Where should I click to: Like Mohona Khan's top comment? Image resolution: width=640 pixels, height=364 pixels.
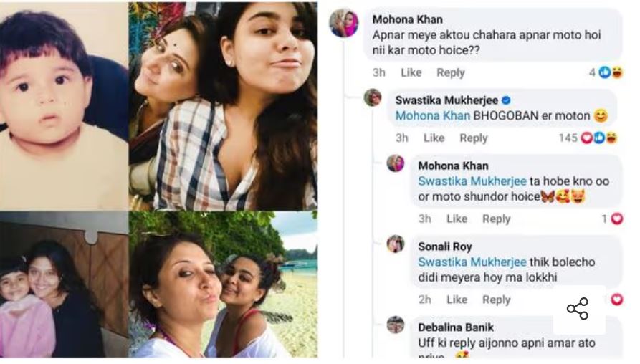(411, 72)
